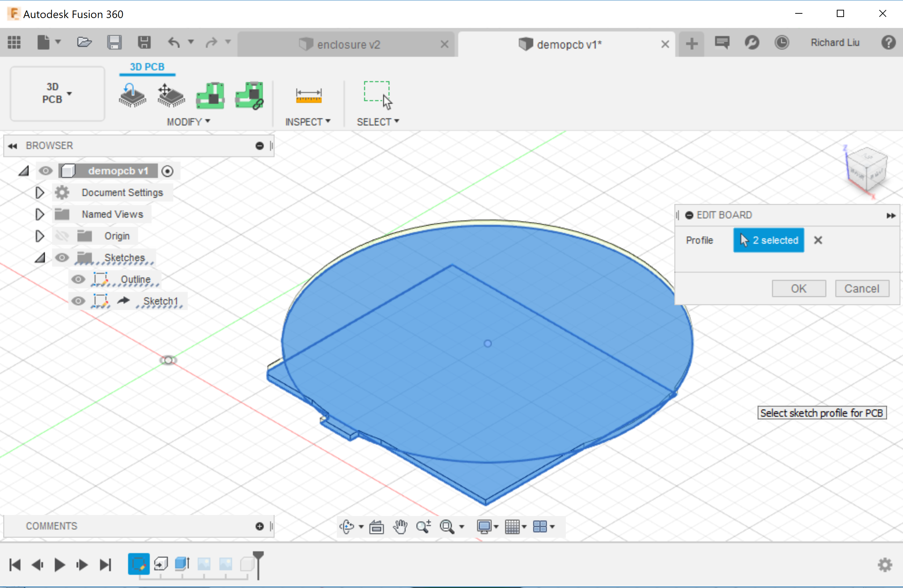Viewport: 903px width, 588px height.
Task: Expand Named Views node
Action: point(39,214)
